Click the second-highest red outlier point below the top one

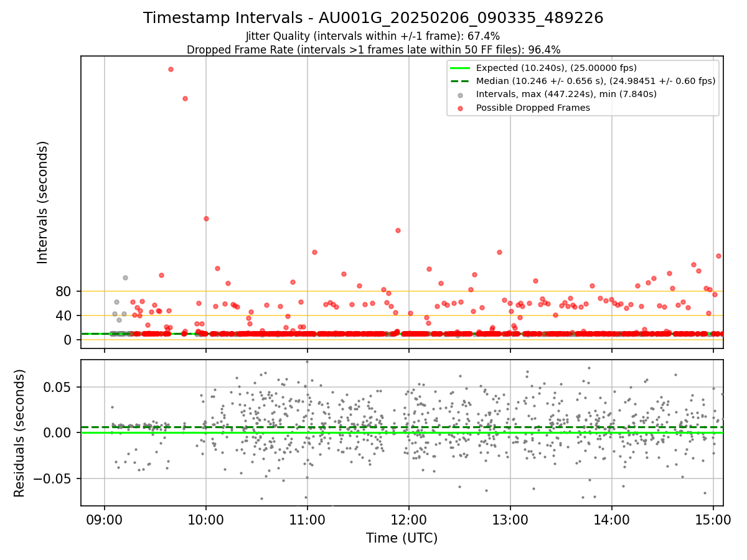coord(185,98)
